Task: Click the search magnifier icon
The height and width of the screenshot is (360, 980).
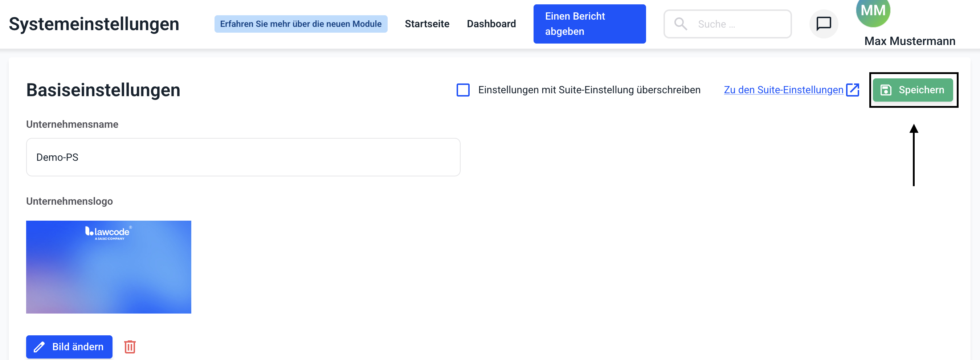Action: point(680,24)
